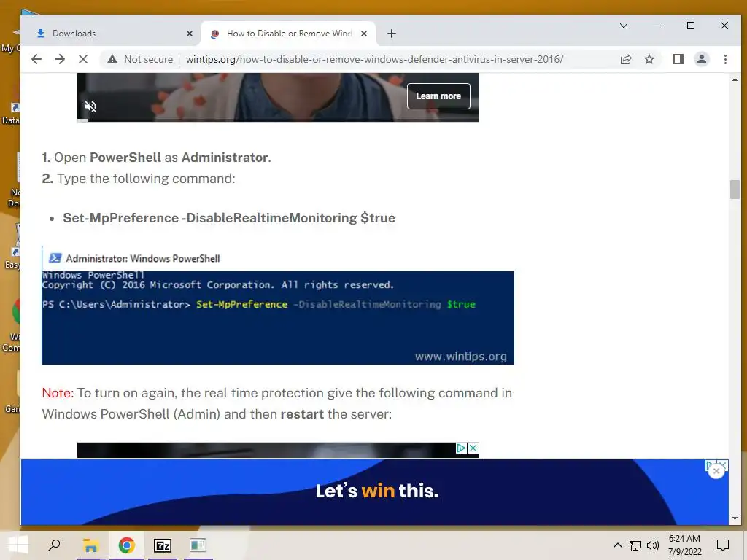The width and height of the screenshot is (747, 560).
Task: Click the vertical scrollbar thumb
Action: tap(735, 190)
